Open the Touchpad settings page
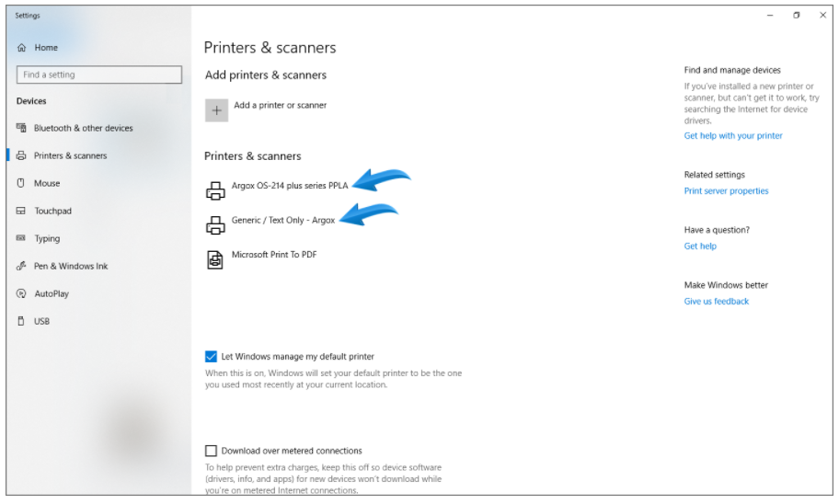The height and width of the screenshot is (504, 839). point(52,212)
